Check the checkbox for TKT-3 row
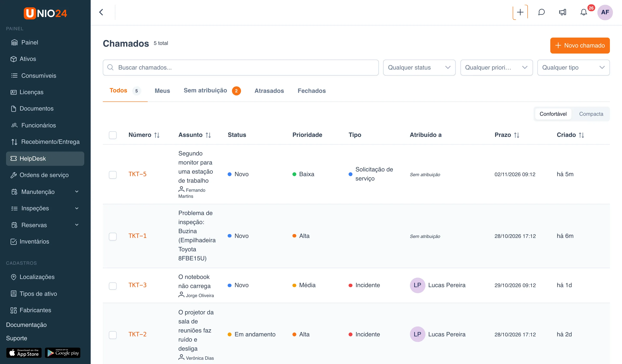The image size is (622, 364). pos(113,286)
